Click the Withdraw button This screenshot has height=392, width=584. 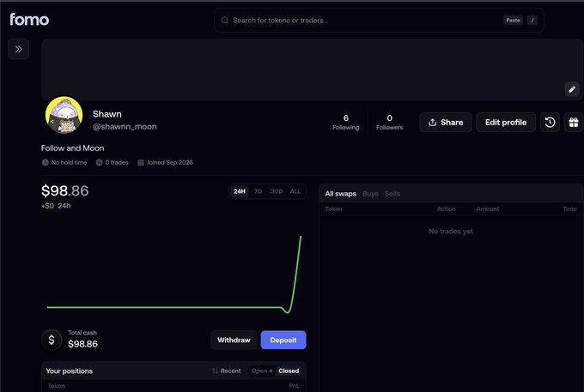point(234,340)
